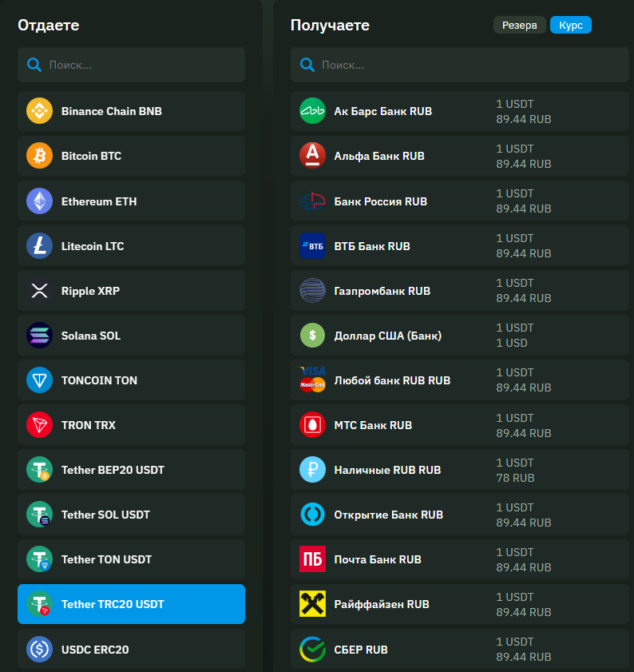Select highlighted Tether TRC20 USDT row
The image size is (634, 672).
point(131,604)
